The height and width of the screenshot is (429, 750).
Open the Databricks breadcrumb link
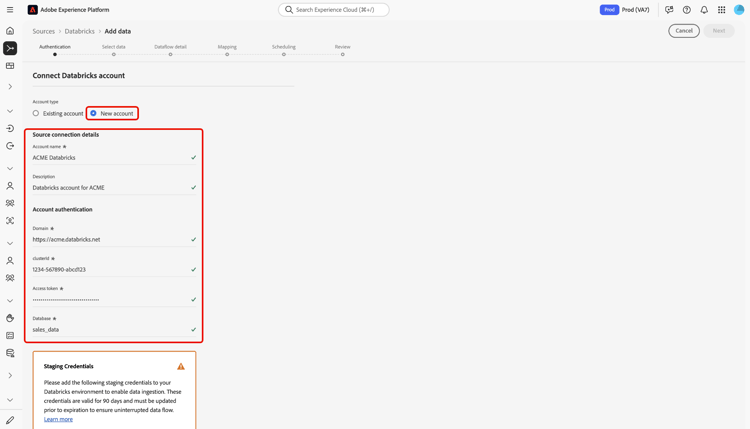(x=79, y=31)
